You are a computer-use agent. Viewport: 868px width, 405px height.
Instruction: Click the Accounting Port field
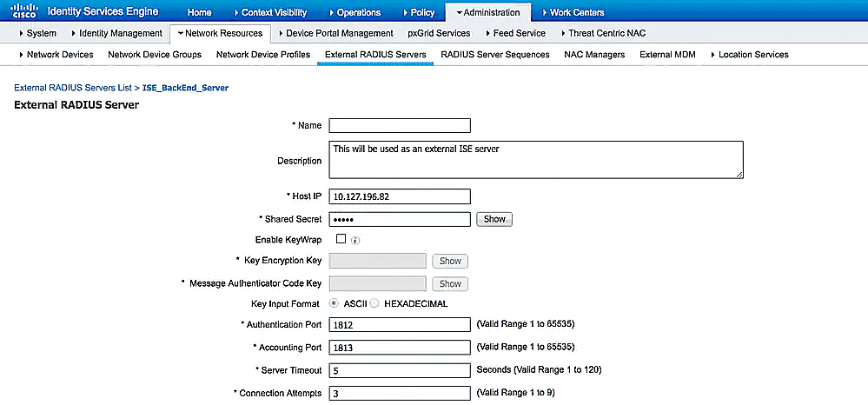(x=400, y=348)
